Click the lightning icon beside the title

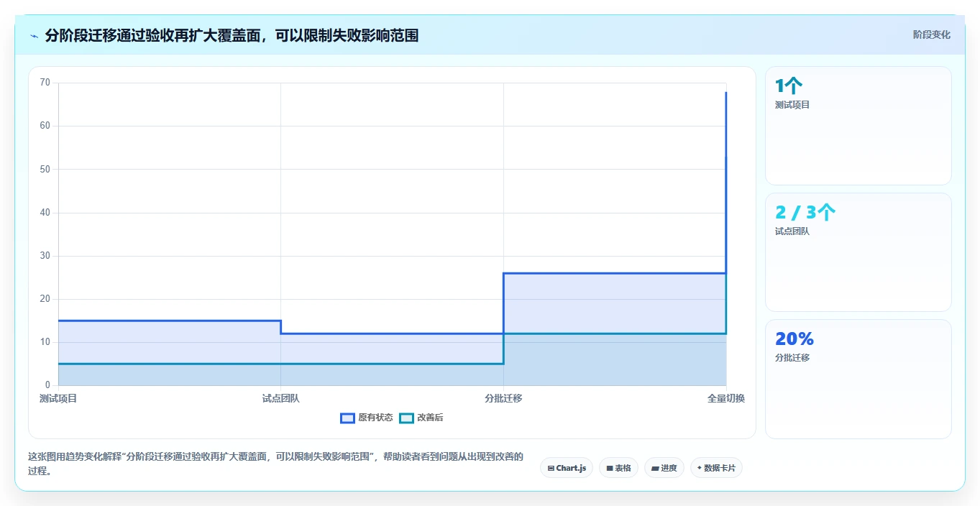34,35
